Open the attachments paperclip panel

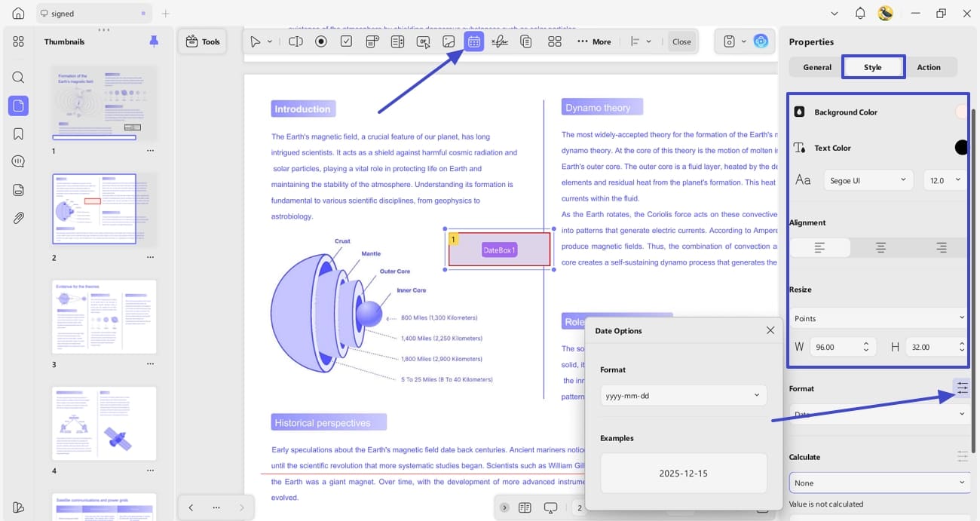(18, 218)
